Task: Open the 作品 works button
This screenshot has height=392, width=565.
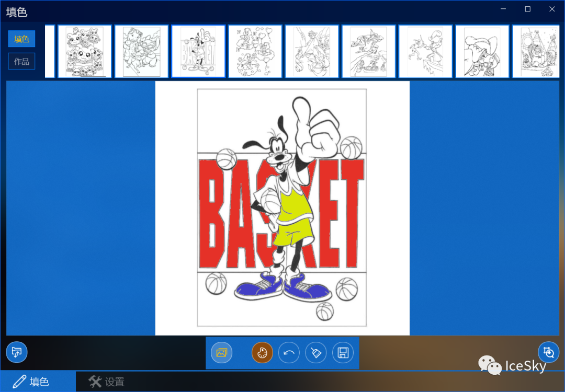Action: pos(21,61)
